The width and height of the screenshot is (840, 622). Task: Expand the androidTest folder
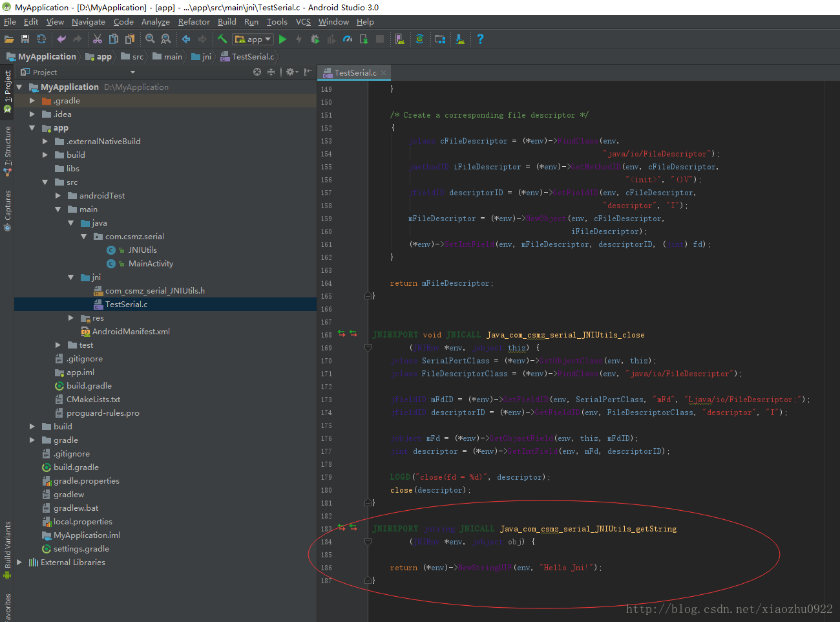point(58,196)
